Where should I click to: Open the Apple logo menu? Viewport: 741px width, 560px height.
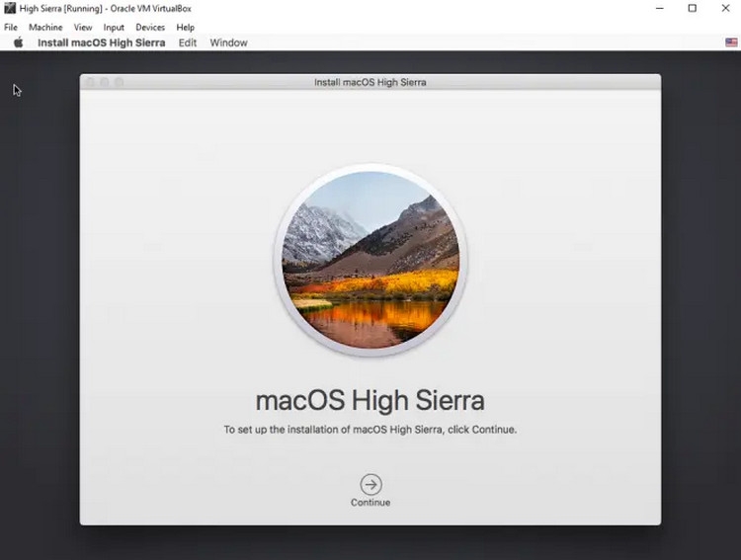pyautogui.click(x=19, y=42)
